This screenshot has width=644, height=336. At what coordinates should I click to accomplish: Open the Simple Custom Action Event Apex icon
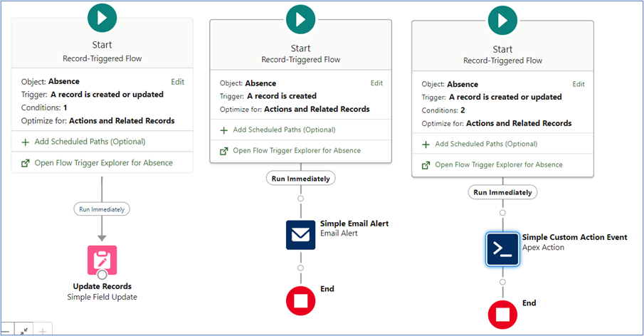pyautogui.click(x=503, y=248)
